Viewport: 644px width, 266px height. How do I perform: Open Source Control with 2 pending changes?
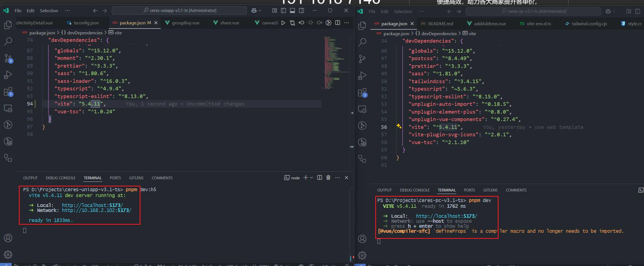click(8, 58)
